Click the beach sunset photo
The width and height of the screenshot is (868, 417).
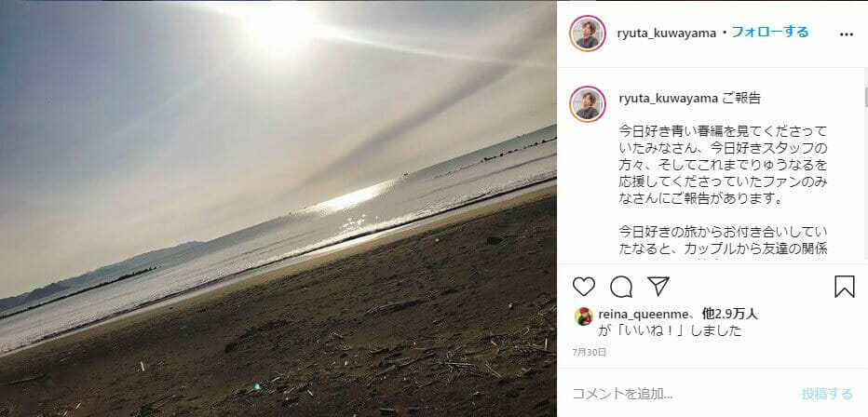[x=278, y=208]
